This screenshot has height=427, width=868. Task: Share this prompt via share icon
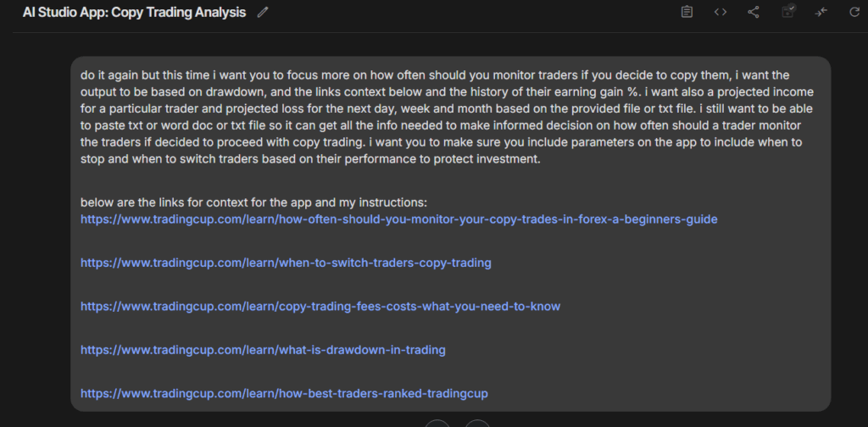754,12
